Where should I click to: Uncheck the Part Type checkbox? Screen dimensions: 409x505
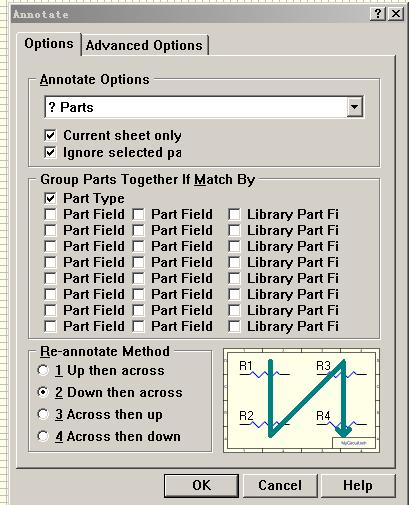(x=50, y=198)
